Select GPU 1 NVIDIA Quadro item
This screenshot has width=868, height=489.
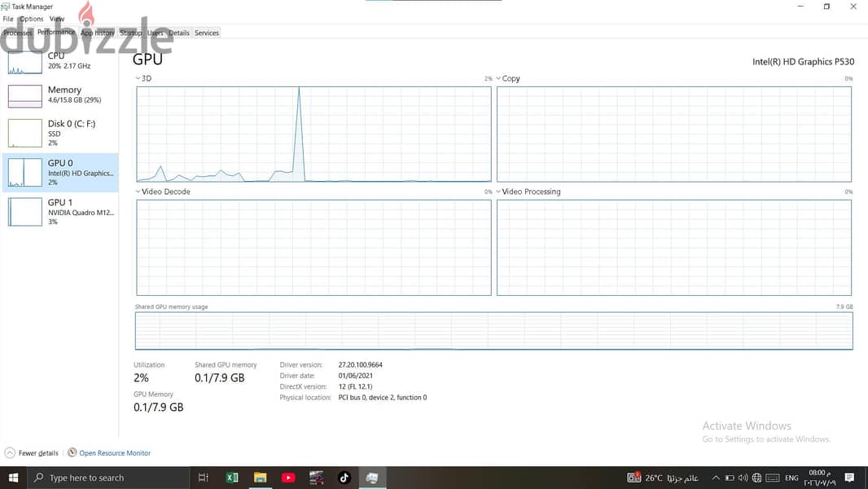click(x=59, y=212)
